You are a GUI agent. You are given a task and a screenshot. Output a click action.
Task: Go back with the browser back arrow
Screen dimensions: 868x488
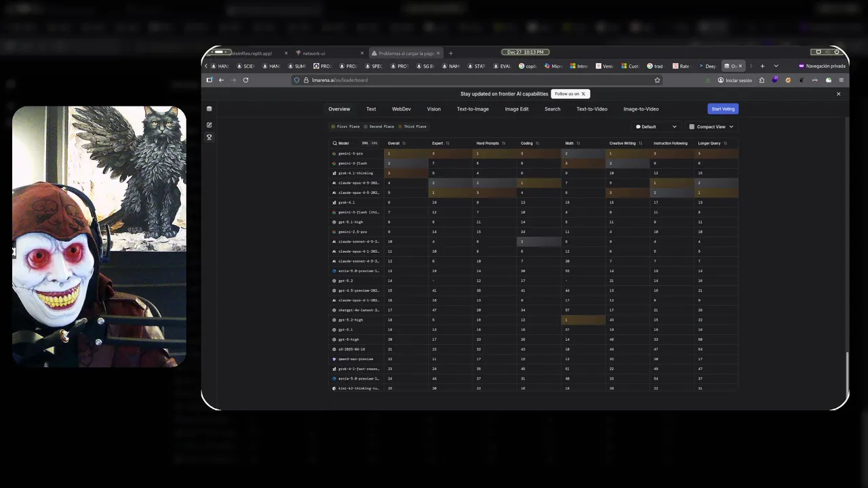[221, 80]
